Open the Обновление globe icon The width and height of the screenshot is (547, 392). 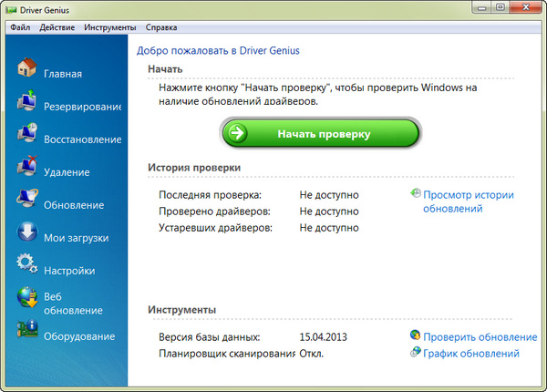(26, 201)
